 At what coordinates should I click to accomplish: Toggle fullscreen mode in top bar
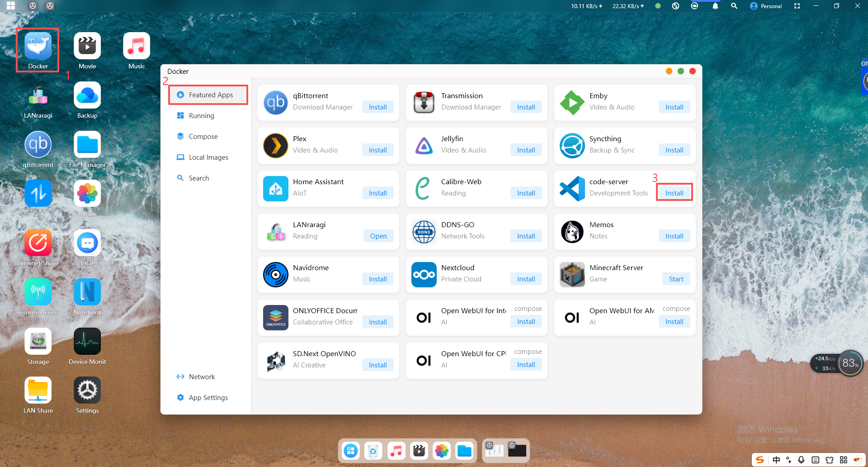click(x=797, y=6)
